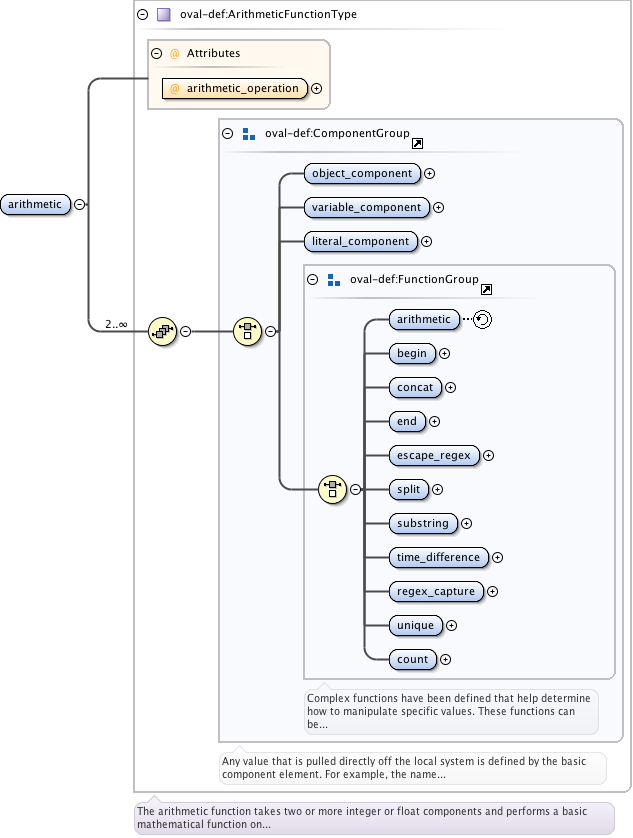633x838 pixels.
Task: Collapse the Attributes section
Action: [156, 53]
